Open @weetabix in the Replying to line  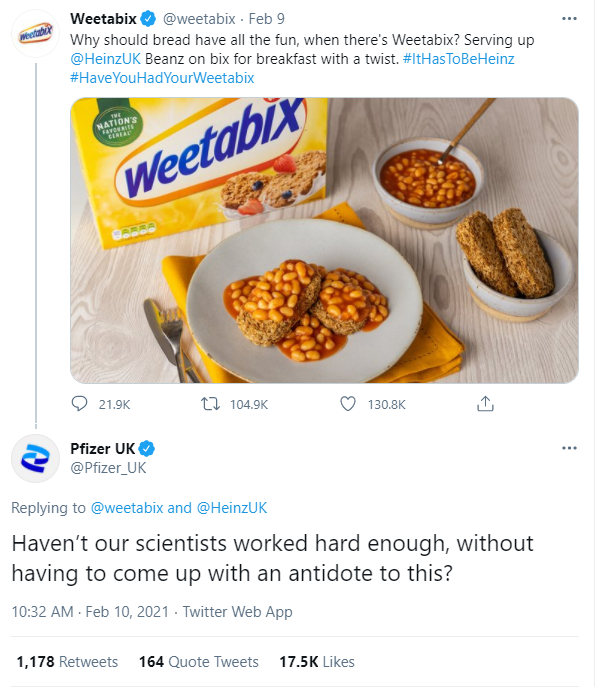coord(127,507)
